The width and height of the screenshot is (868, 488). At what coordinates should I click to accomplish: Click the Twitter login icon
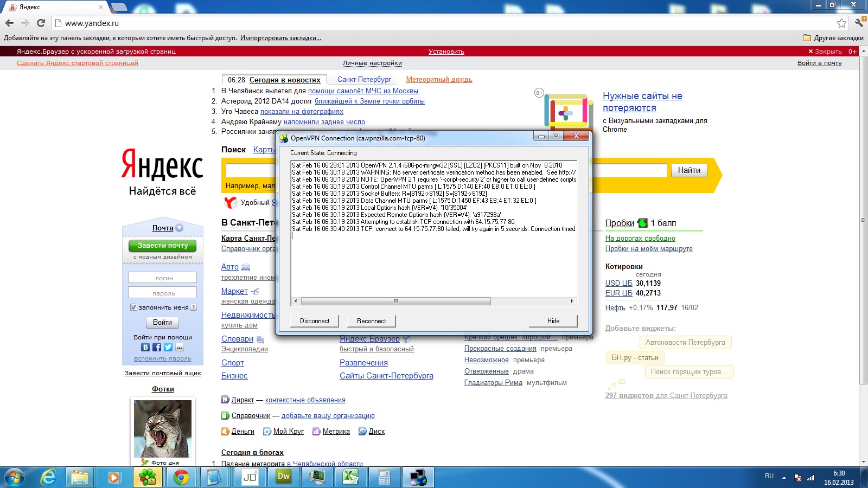tap(168, 347)
